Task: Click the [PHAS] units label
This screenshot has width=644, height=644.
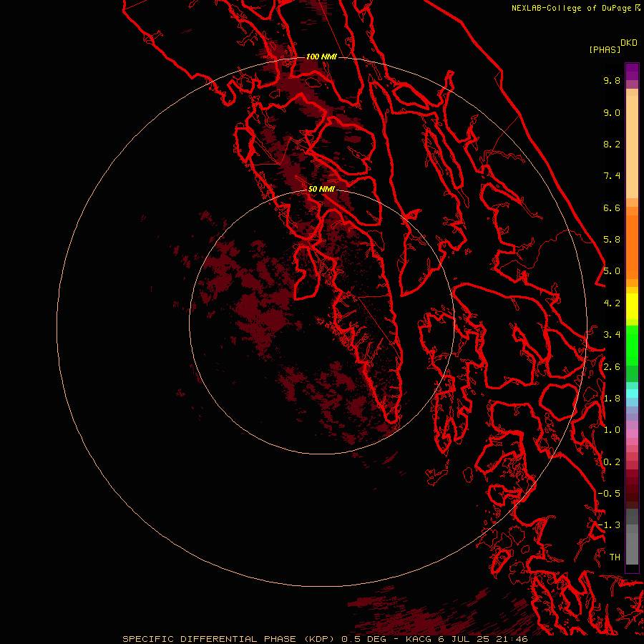Action: [605, 50]
